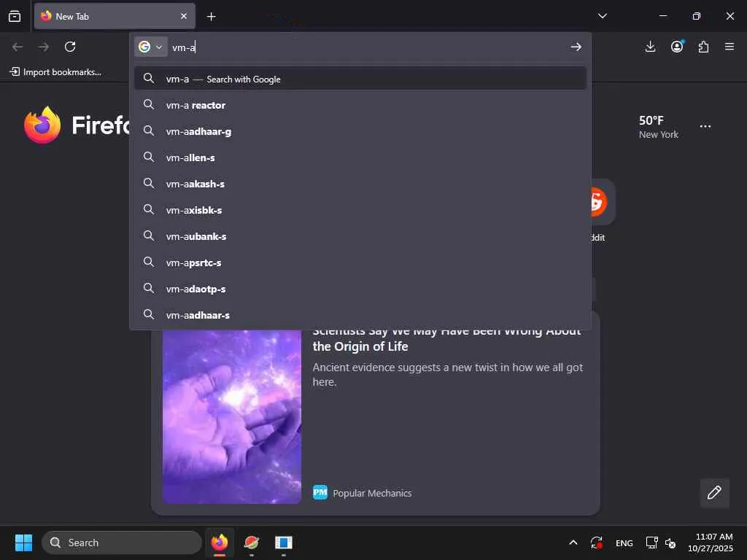This screenshot has height=560, width=747.
Task: Select 'vm-a — Search with Google' suggestion
Action: [x=360, y=79]
